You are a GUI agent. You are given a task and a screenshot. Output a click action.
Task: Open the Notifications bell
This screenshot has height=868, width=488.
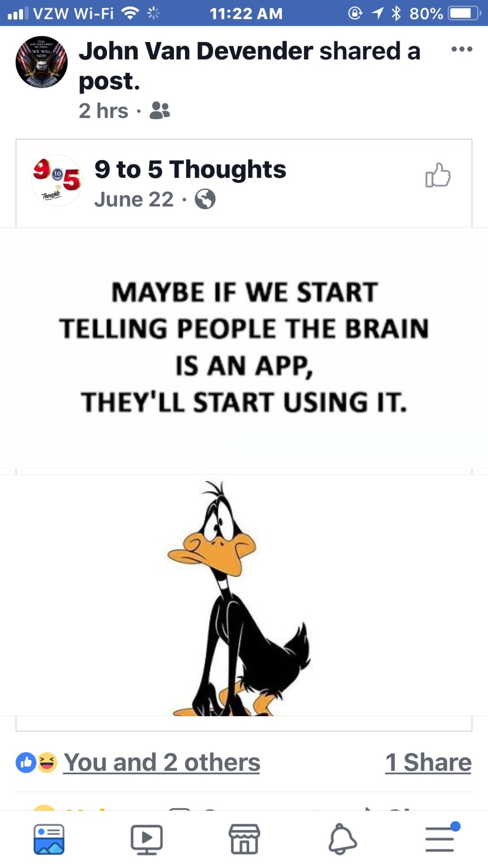342,839
